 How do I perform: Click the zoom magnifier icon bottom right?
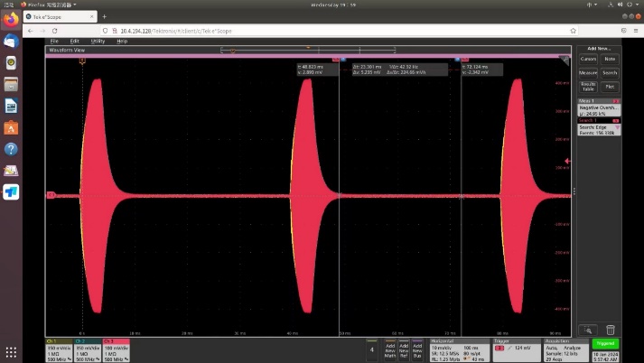click(x=587, y=330)
